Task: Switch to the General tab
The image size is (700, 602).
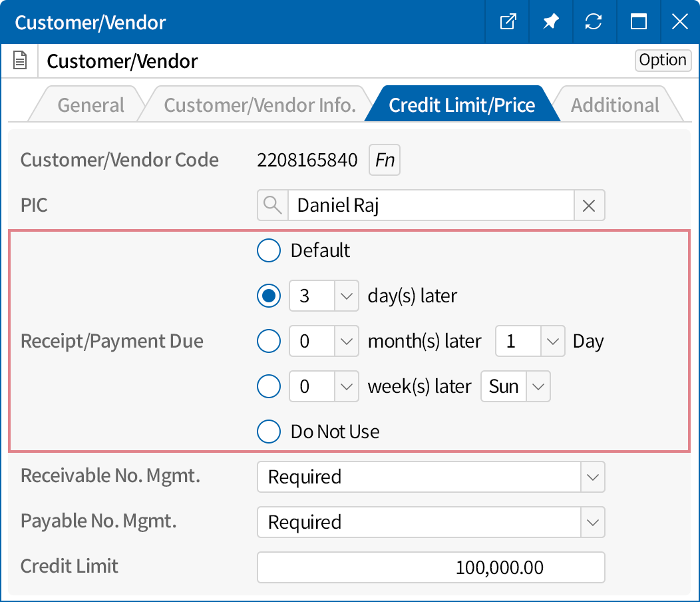Action: coord(90,105)
